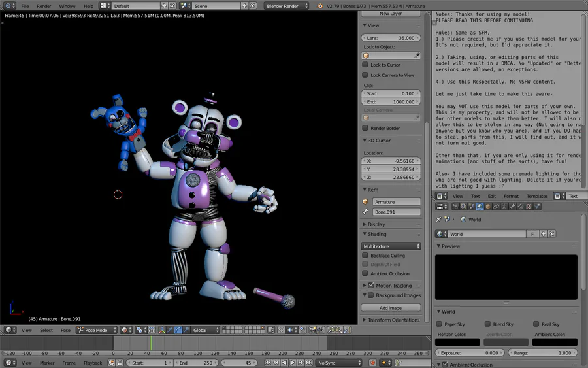Add new World datablock with plus icon
The height and width of the screenshot is (368, 588).
tap(544, 234)
